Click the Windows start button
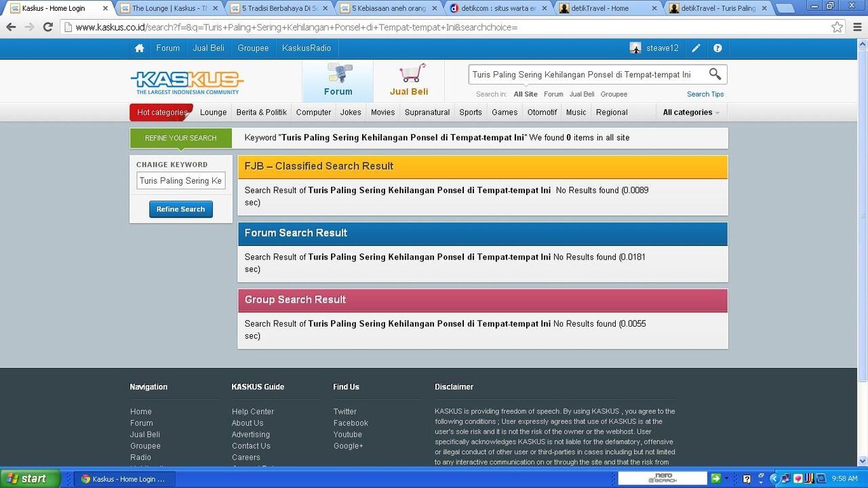The image size is (868, 488). pos(31,479)
